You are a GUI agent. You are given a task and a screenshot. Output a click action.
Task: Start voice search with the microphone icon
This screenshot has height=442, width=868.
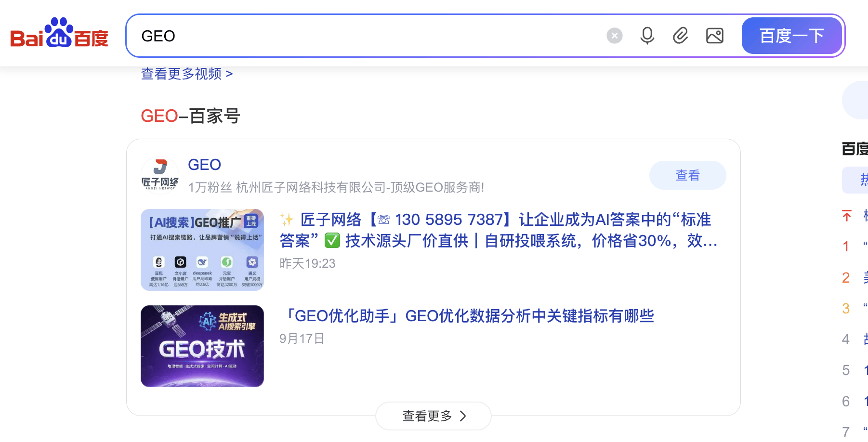tap(647, 36)
